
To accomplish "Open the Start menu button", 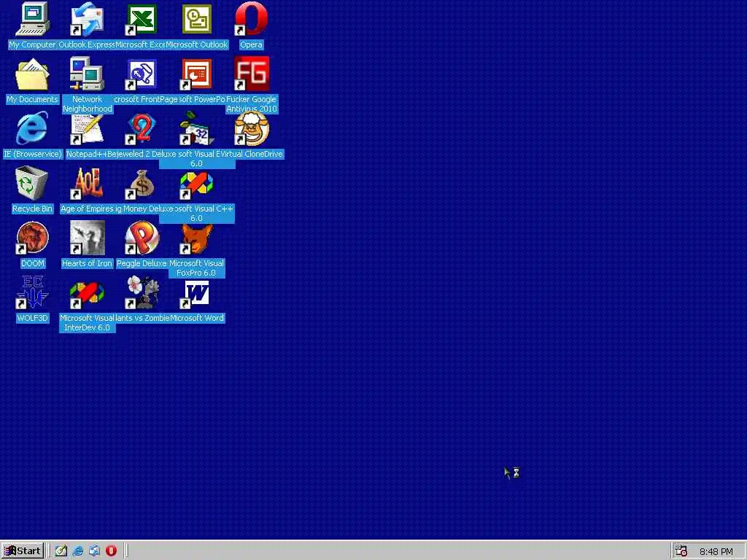I will click(23, 551).
